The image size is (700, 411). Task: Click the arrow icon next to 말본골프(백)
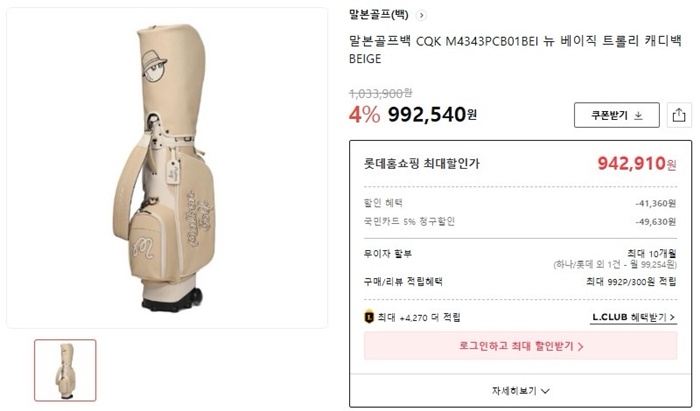click(x=421, y=15)
